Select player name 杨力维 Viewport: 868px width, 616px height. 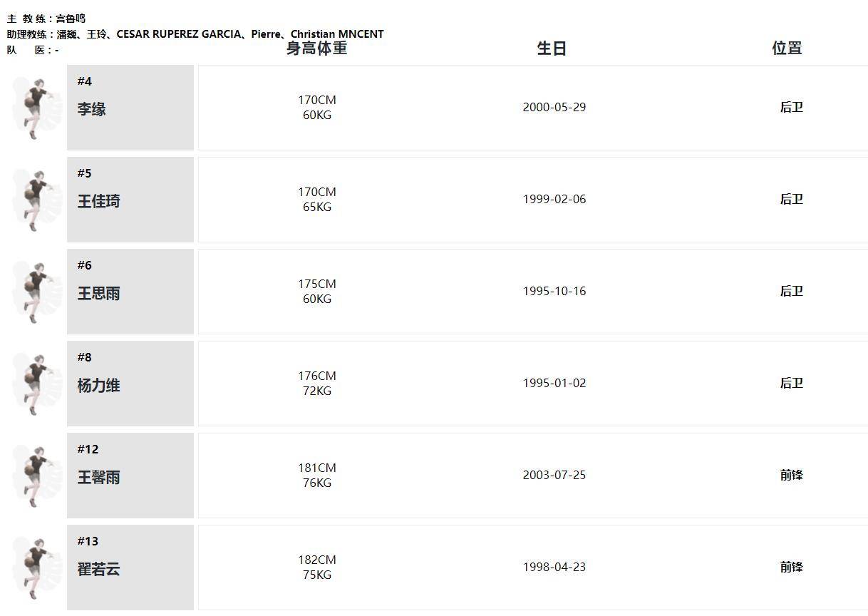point(99,385)
